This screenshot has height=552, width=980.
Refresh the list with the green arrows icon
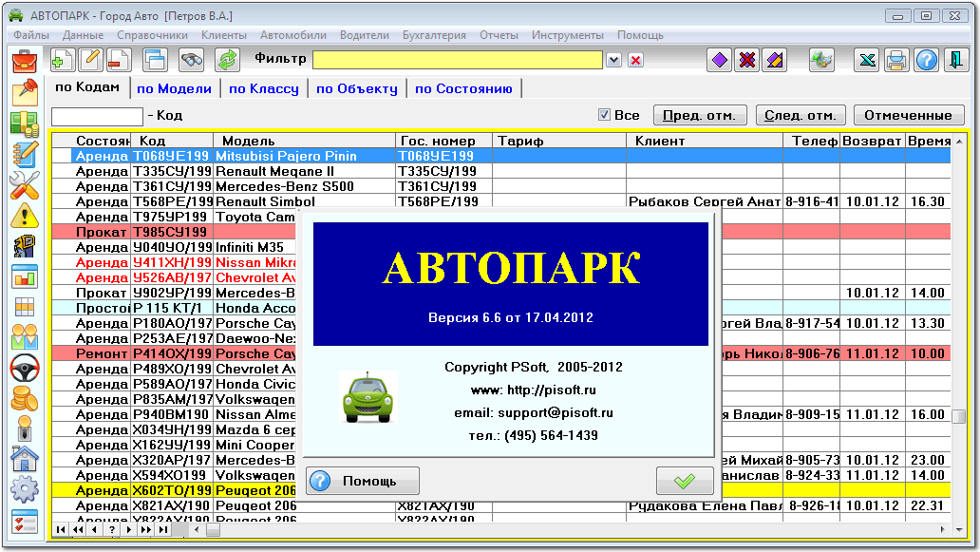click(x=227, y=59)
